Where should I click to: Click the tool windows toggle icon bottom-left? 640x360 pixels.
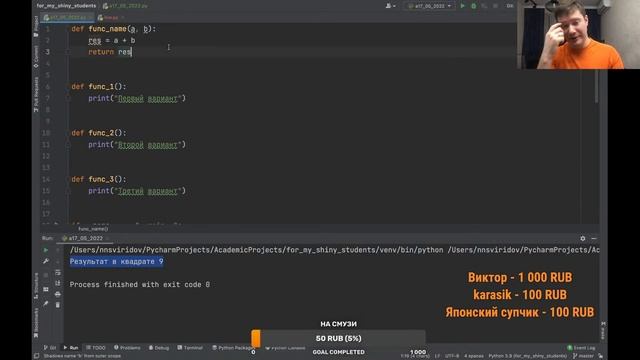[x=36, y=356]
